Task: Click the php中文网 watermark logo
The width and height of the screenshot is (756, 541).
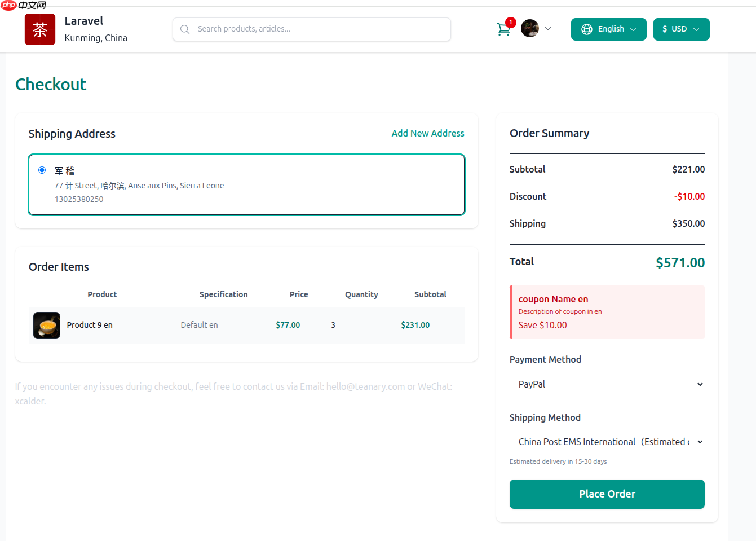Action: (x=24, y=5)
